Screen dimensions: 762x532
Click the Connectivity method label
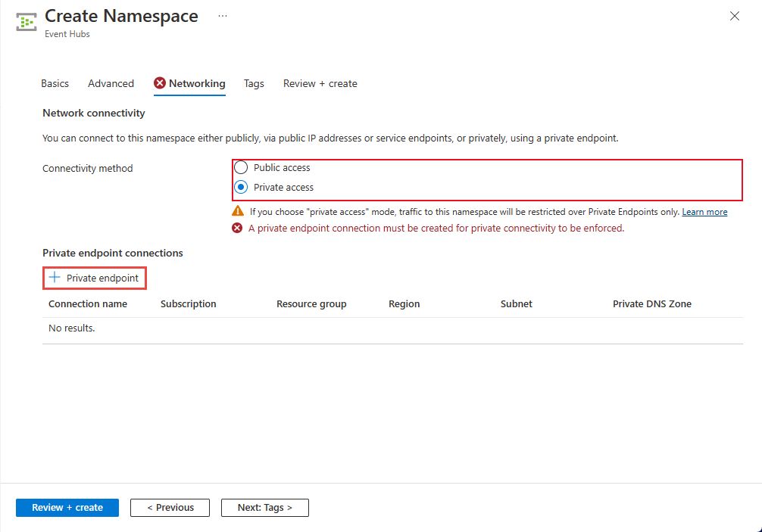[87, 169]
